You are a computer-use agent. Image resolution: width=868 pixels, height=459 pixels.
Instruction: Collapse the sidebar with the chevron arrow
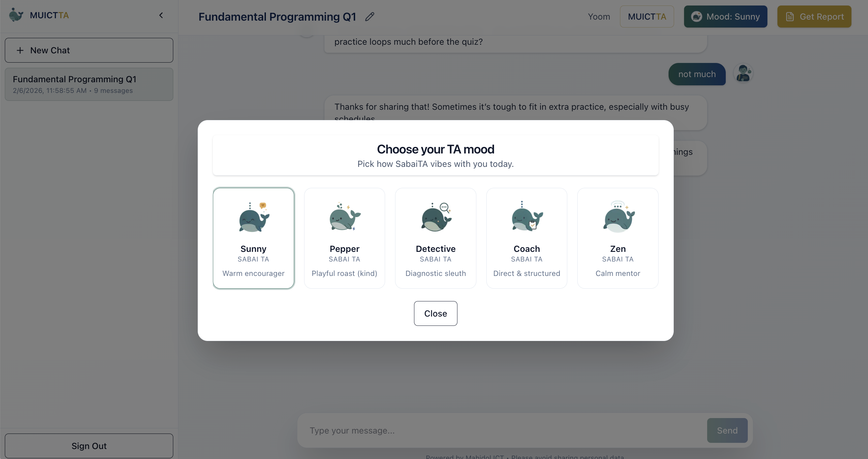click(161, 15)
